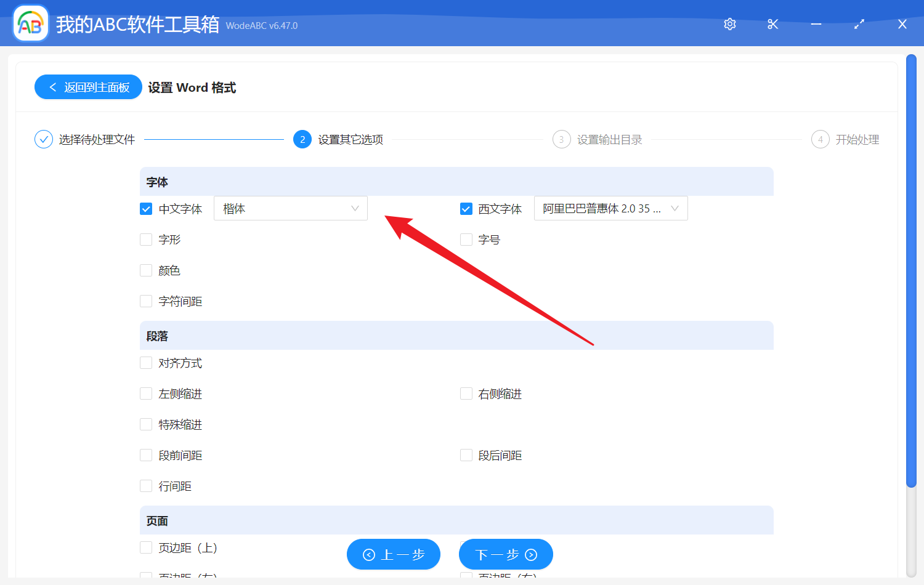Screen dimensions: 924x585
Task: Enable the 颜色 checkbox
Action: pyautogui.click(x=145, y=270)
